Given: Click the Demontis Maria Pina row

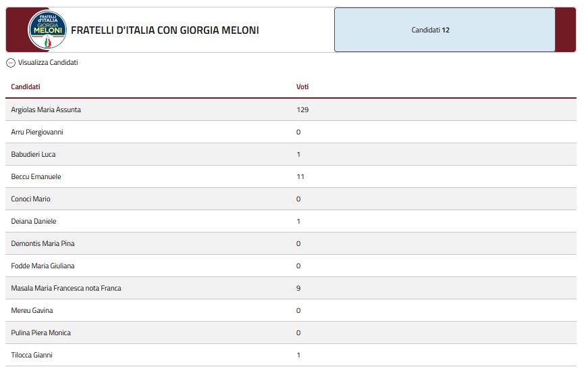Looking at the screenshot, I should tap(291, 243).
